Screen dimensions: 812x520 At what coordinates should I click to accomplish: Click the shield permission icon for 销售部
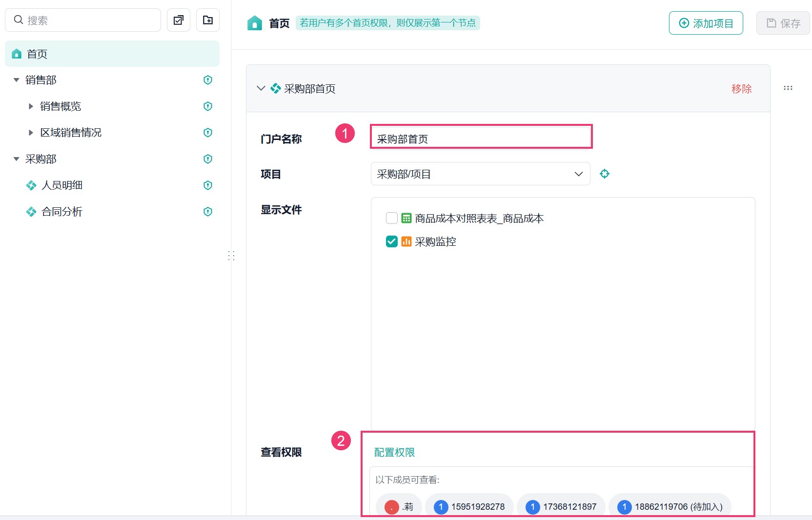(x=208, y=80)
